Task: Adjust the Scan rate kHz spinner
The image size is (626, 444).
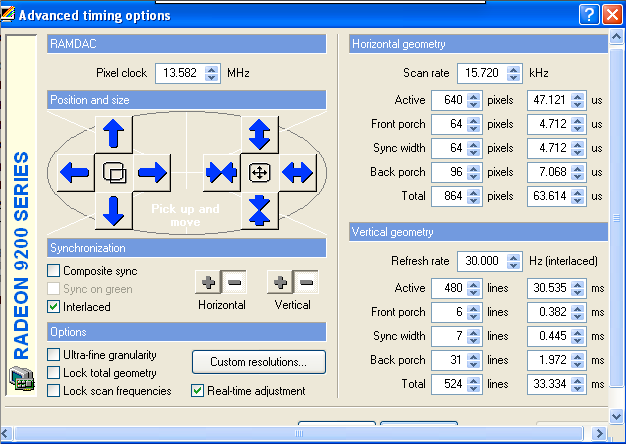Action: pyautogui.click(x=513, y=73)
